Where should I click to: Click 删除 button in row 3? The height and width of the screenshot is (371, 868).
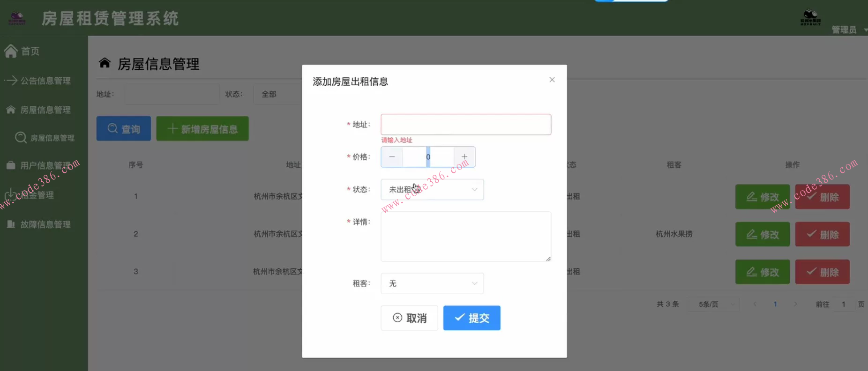(x=823, y=272)
